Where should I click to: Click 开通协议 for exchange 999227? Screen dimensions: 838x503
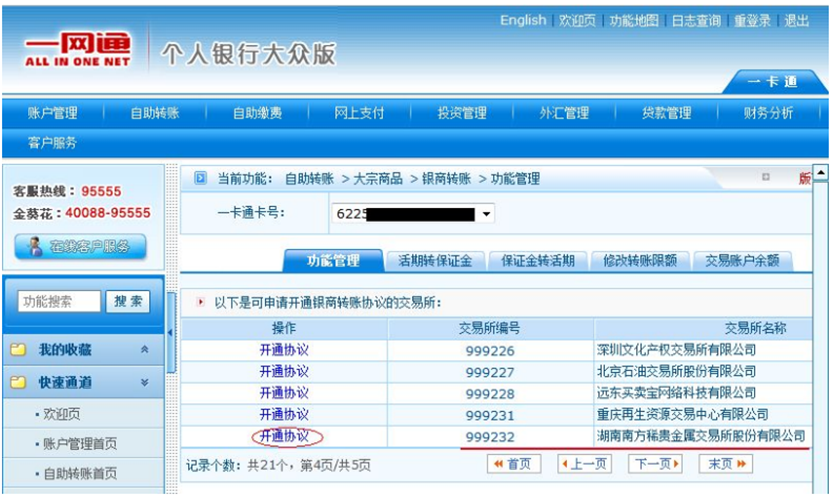tap(284, 372)
